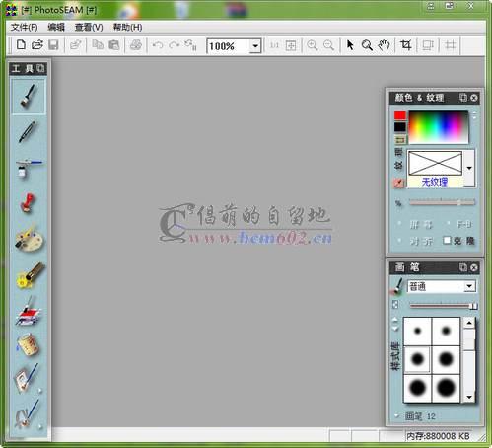
Task: Undock the 画笔 panel
Action: (463, 267)
